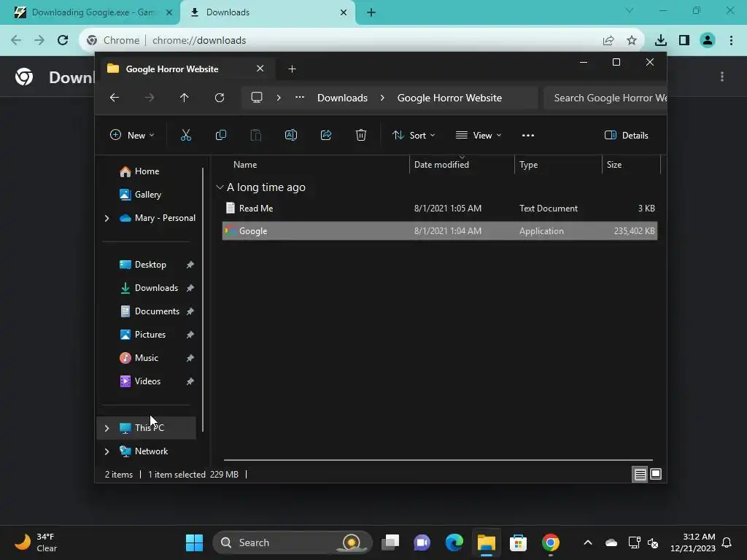Open Music quick access folder
747x560 pixels.
coord(146,357)
